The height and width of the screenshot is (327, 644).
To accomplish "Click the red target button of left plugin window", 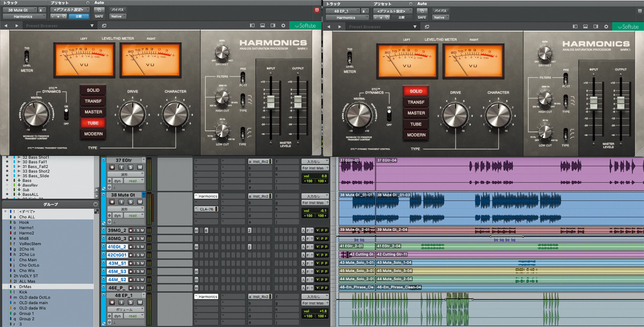I will pyautogui.click(x=317, y=10).
